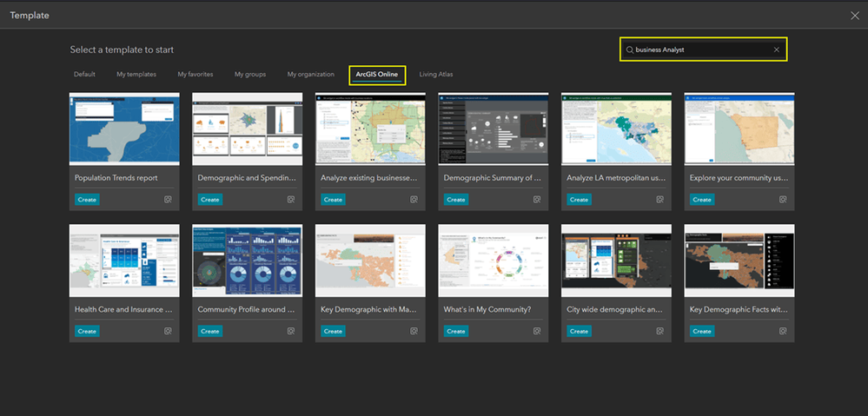The image size is (868, 416).
Task: Create from City wide demographic template
Action: point(579,332)
